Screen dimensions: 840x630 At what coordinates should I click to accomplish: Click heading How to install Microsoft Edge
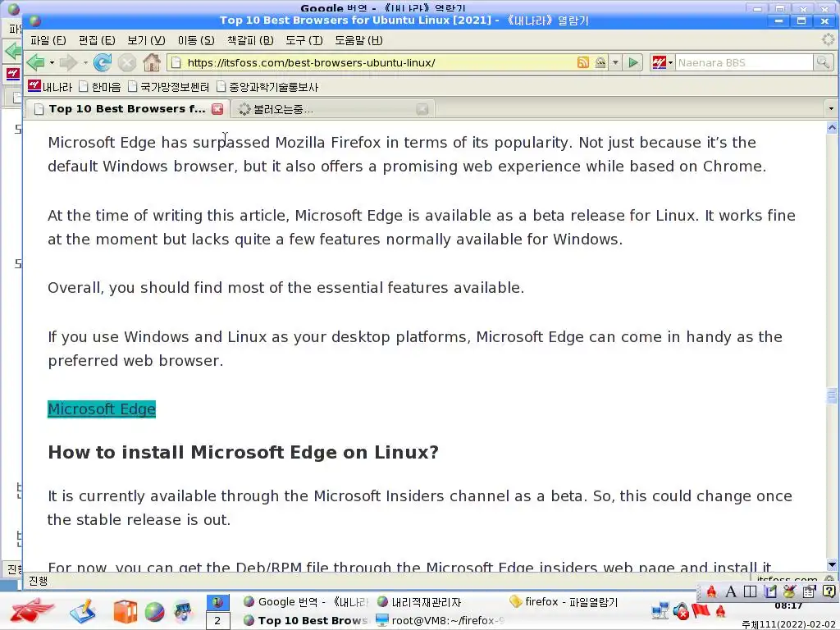coord(243,452)
